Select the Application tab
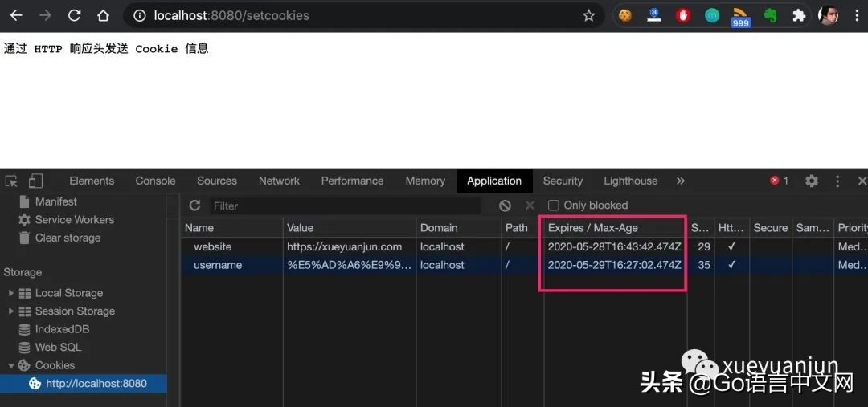Viewport: 868px width, 407px height. (494, 181)
